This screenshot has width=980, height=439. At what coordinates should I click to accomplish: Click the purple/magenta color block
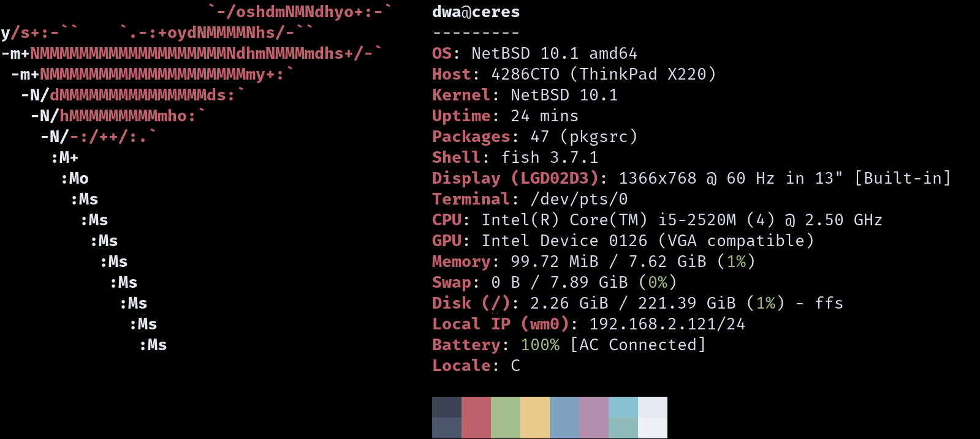594,418
